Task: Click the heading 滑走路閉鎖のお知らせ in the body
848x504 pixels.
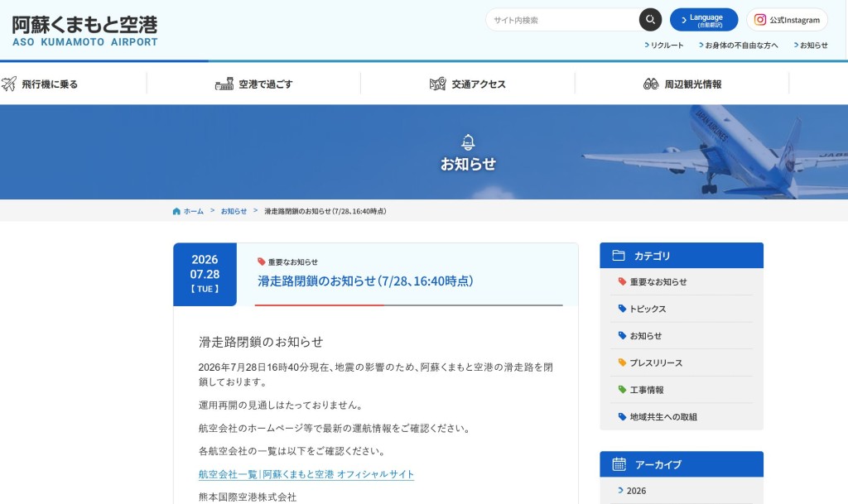Action: [261, 342]
